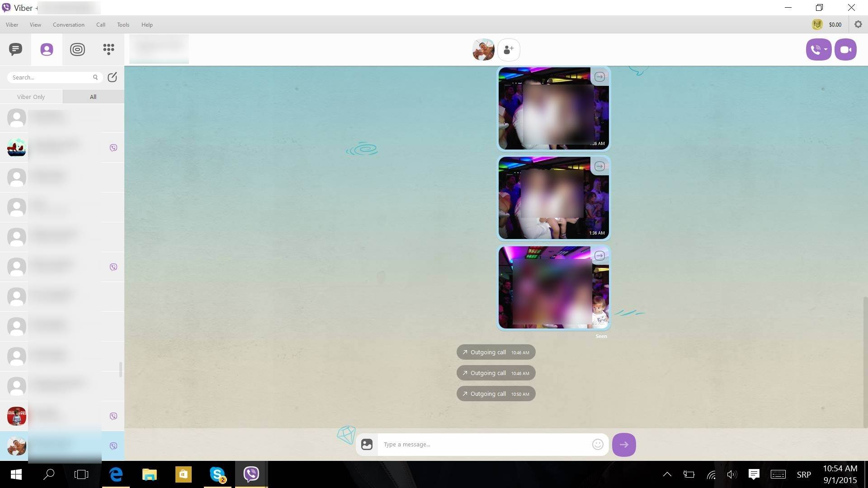This screenshot has width=868, height=488.
Task: Open the Conversation menu
Action: coord(68,24)
